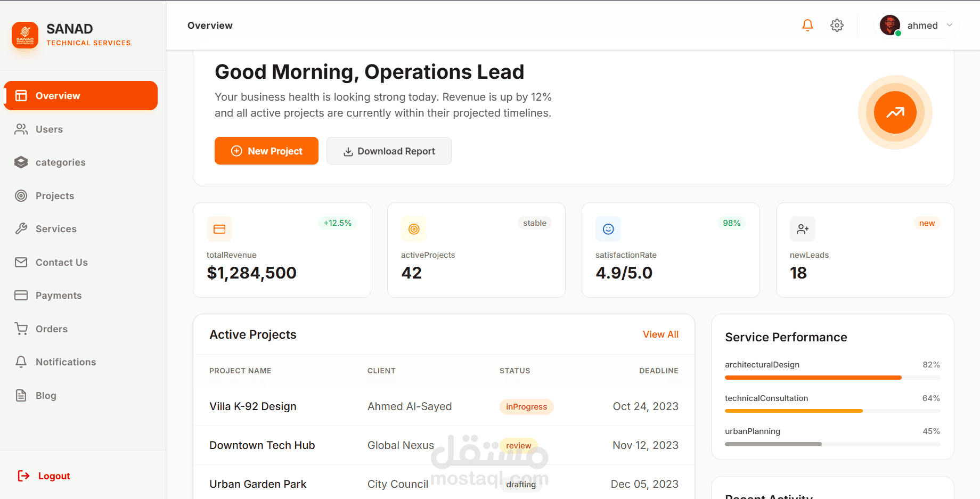Screen dimensions: 980x499
Task: Select the Villa K-92 Design project row
Action: click(x=444, y=406)
